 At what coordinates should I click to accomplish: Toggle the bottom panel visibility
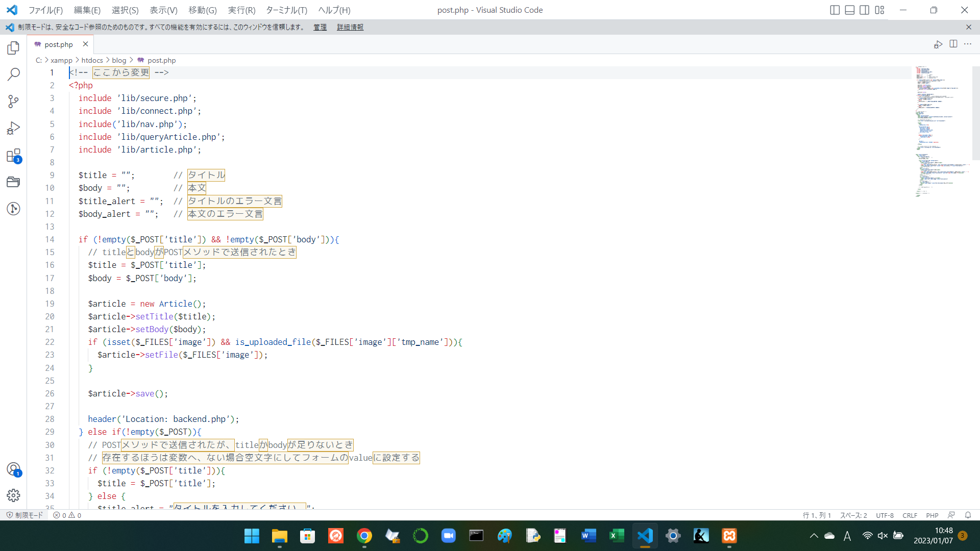(849, 10)
